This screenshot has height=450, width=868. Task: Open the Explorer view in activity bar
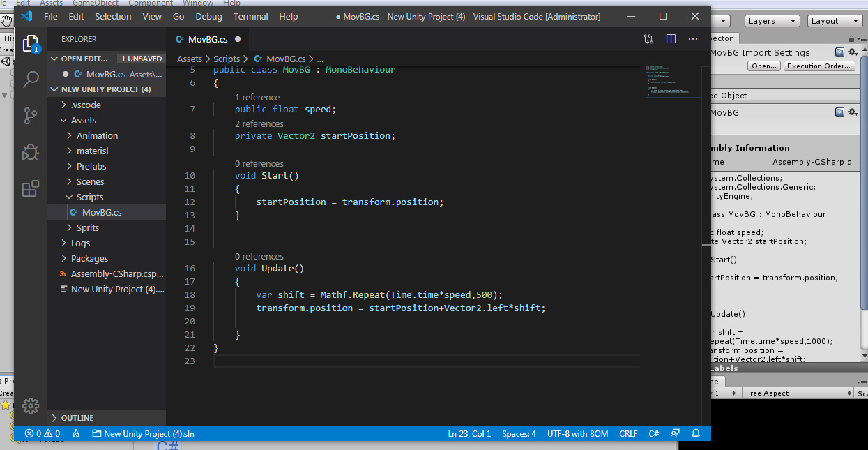pyautogui.click(x=31, y=44)
